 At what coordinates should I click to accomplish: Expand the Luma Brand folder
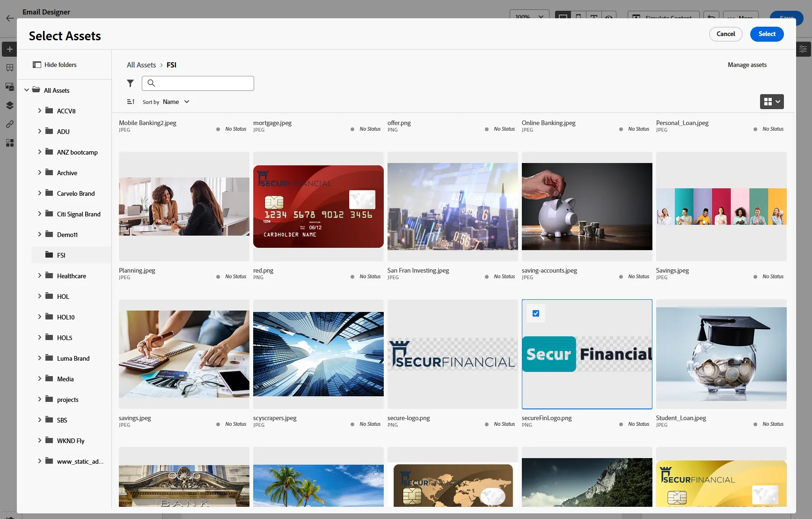coord(39,358)
